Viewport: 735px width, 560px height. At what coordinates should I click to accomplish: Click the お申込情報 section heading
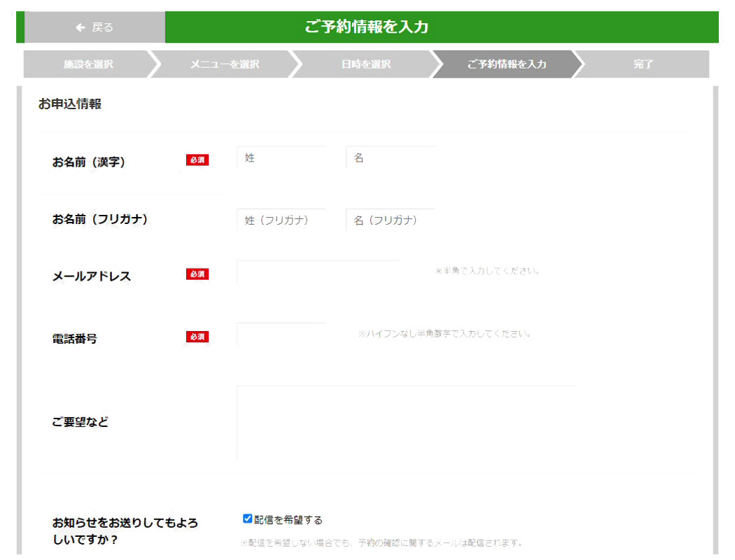click(x=70, y=104)
